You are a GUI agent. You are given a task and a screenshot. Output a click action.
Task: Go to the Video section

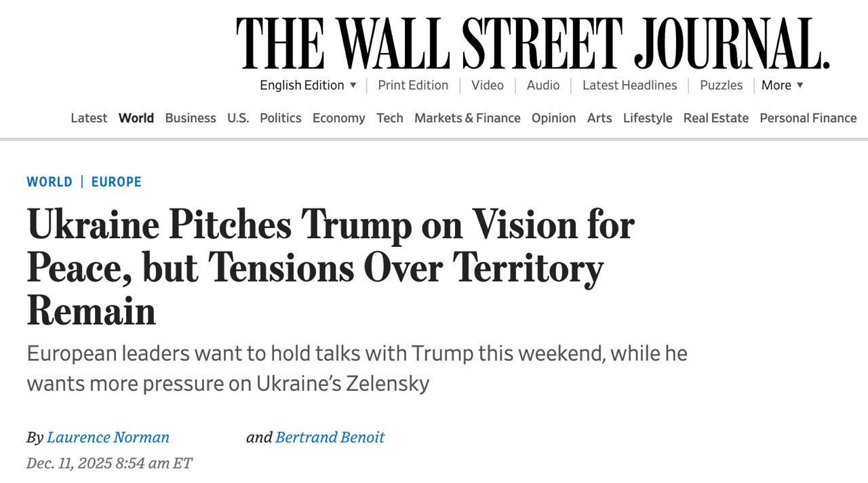pyautogui.click(x=488, y=85)
